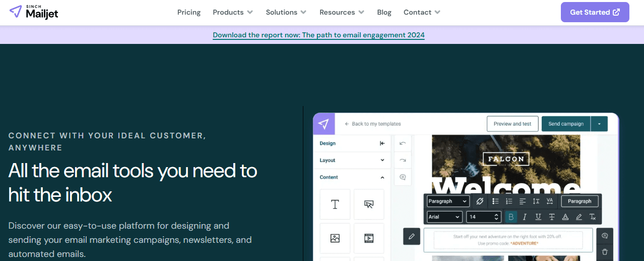Image resolution: width=644 pixels, height=261 pixels.
Task: Select the Button content block
Action: pyautogui.click(x=369, y=204)
